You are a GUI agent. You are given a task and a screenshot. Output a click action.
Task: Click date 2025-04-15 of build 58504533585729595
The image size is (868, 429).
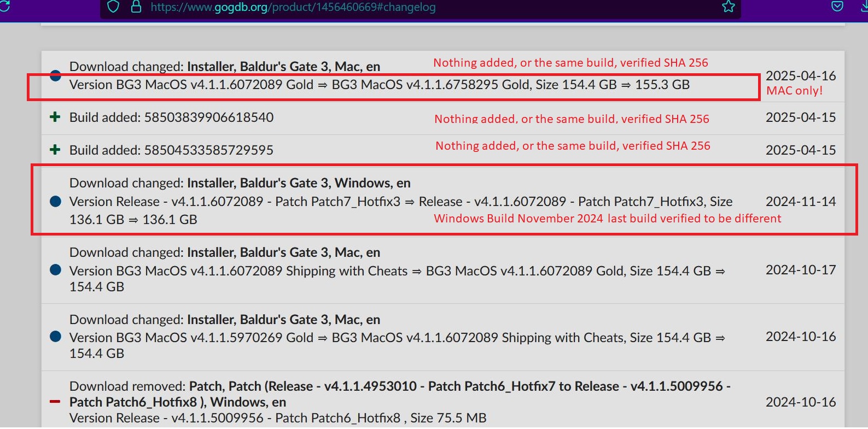point(801,150)
